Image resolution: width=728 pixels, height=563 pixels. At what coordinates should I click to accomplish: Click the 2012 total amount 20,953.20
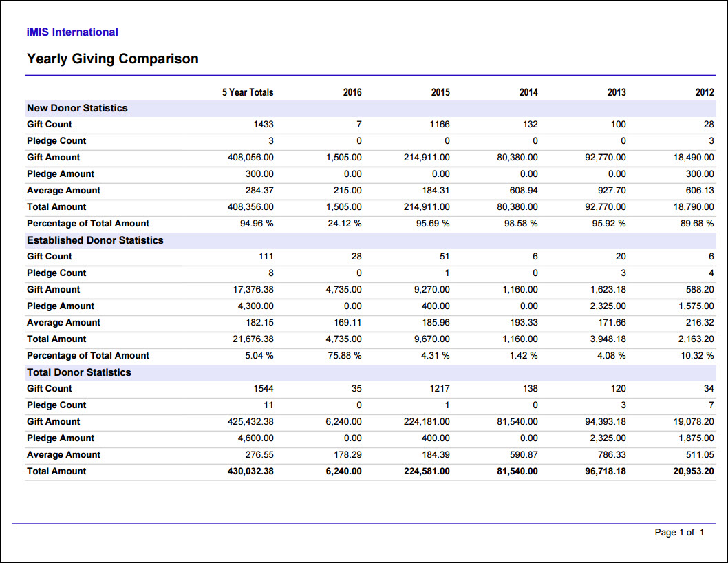[694, 471]
